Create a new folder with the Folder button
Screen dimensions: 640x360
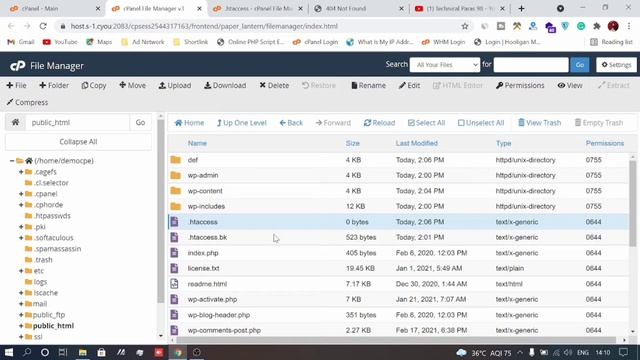[54, 85]
